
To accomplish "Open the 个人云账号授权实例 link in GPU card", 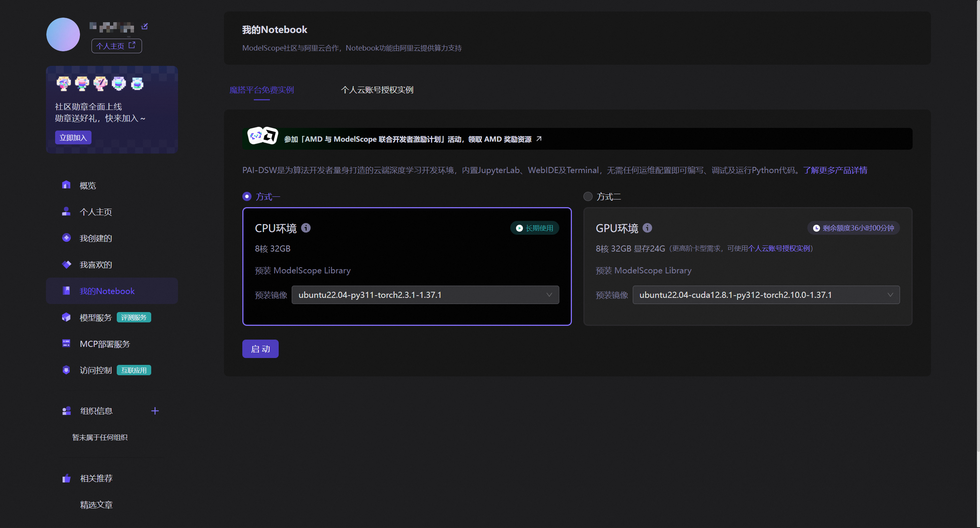I will 779,248.
